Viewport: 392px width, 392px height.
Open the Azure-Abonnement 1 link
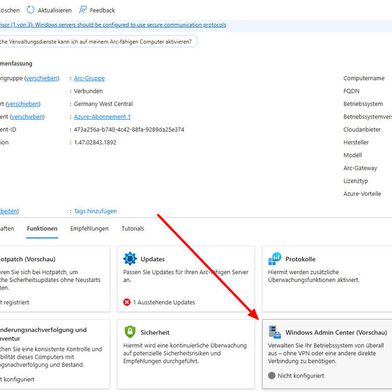pyautogui.click(x=102, y=117)
